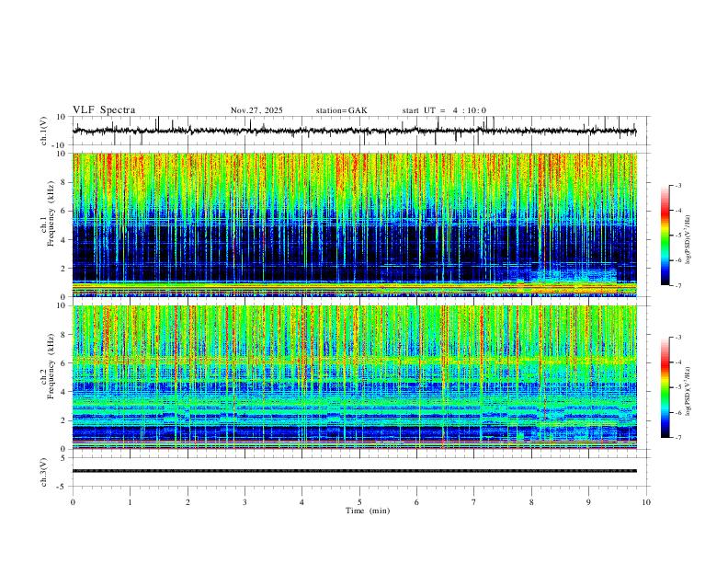Click the ch.1 color scale '-3' label

point(677,185)
